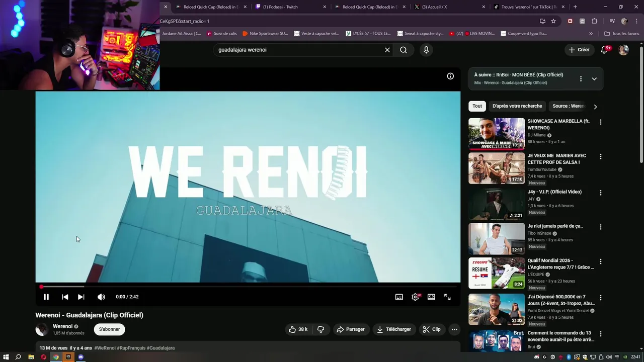Image resolution: width=644 pixels, height=362 pixels.
Task: Open the Windows Start menu
Action: tap(6, 357)
